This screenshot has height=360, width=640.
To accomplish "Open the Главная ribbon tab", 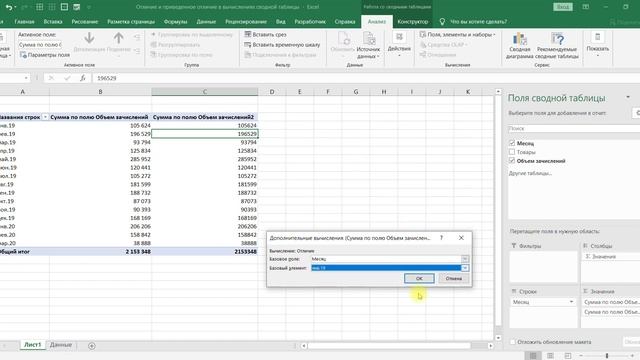I will 24,22.
